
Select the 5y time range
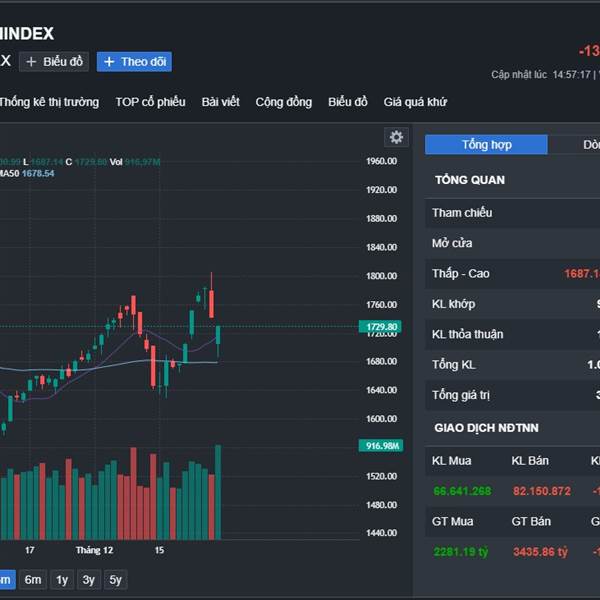pos(116,580)
